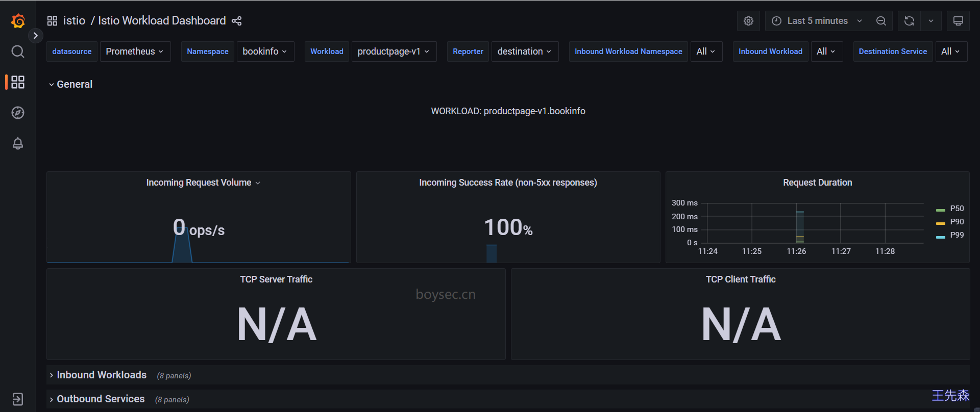Screen dimensions: 980x412
Task: Toggle P50 series in Request Duration legend
Action: click(957, 209)
